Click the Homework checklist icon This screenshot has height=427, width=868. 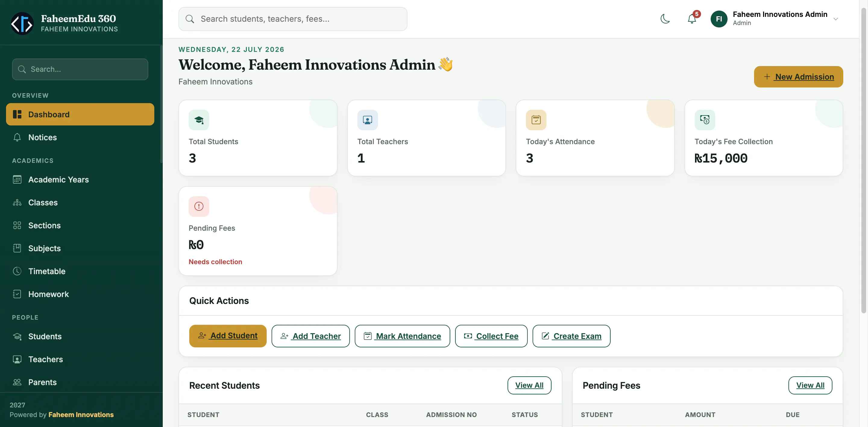pos(17,294)
